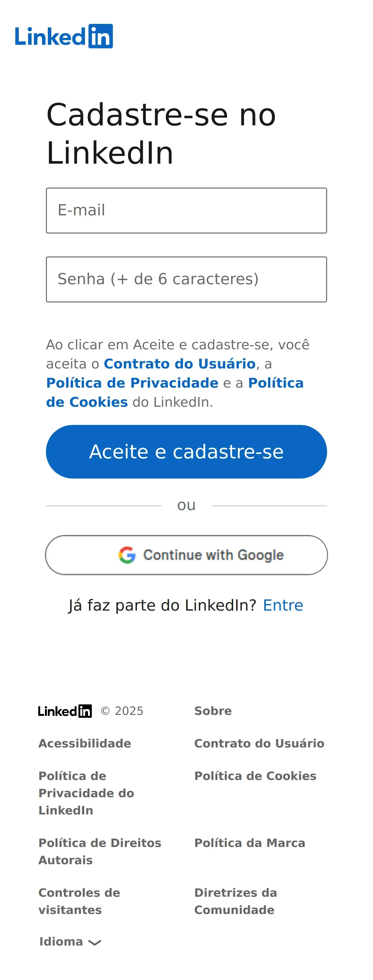
Task: Open Controles de visitantes link
Action: pos(79,901)
